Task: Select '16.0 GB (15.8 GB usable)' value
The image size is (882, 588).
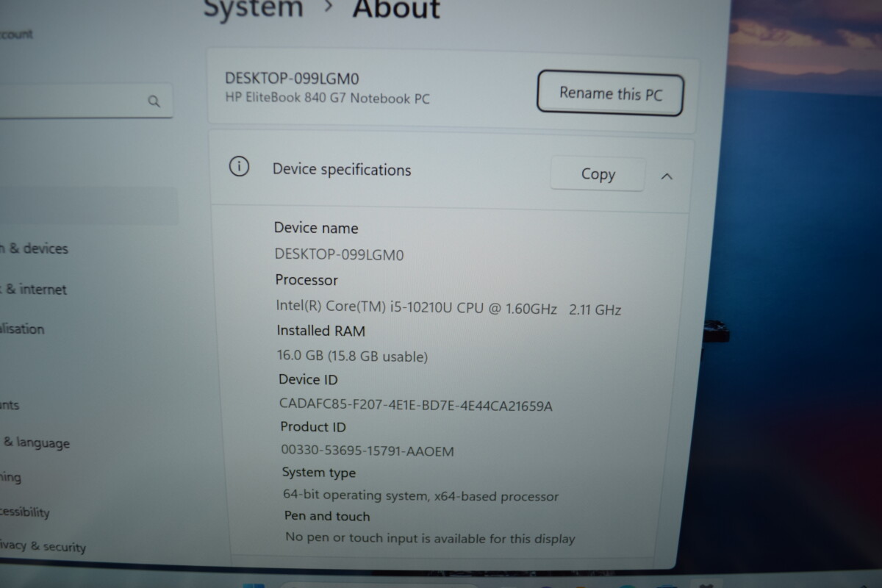Action: [x=352, y=356]
